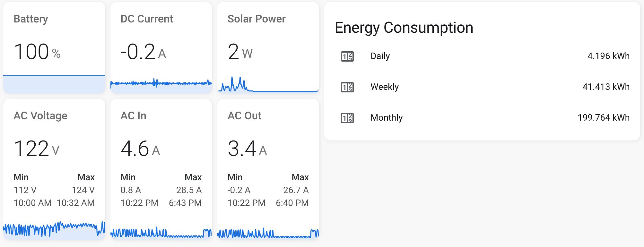Open the Solar Power card
The height and width of the screenshot is (247, 644).
pos(268,48)
